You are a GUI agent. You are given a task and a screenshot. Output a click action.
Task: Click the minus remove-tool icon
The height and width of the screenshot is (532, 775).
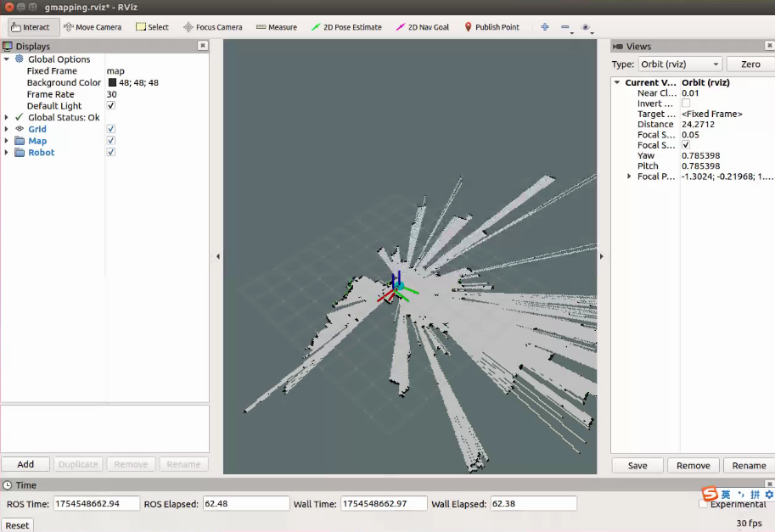click(565, 26)
